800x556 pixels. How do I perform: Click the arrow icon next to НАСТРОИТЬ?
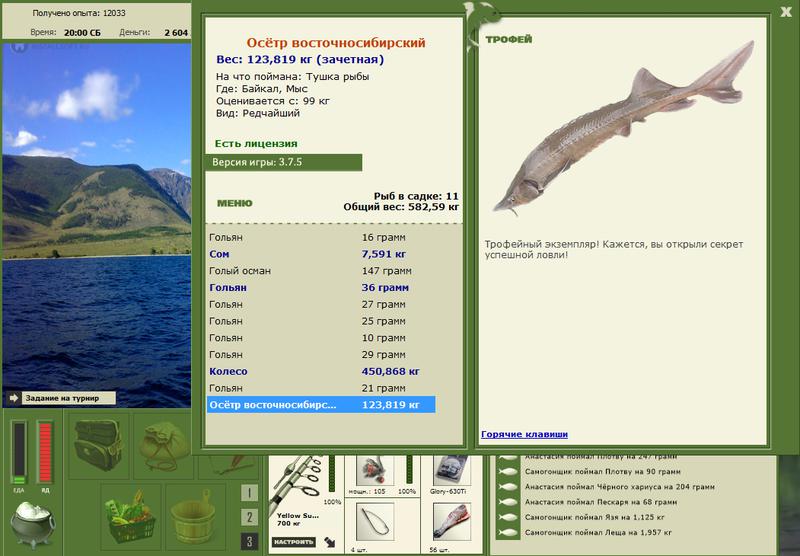click(330, 542)
